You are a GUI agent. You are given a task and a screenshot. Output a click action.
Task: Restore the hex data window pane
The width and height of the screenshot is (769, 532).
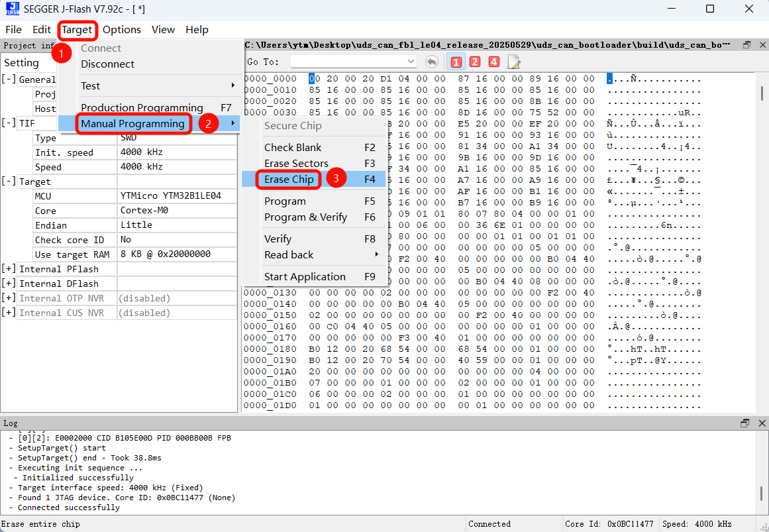[x=746, y=45]
